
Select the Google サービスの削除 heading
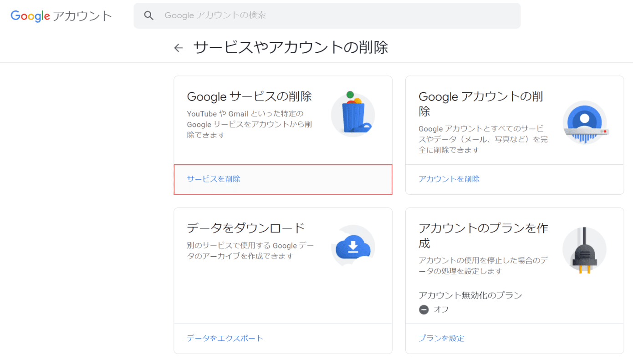[250, 96]
